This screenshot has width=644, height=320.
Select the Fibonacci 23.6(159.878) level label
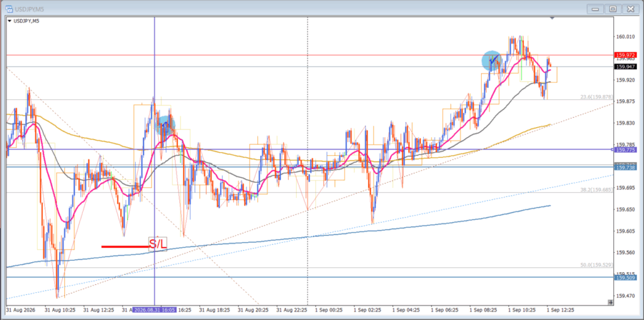pyautogui.click(x=596, y=97)
